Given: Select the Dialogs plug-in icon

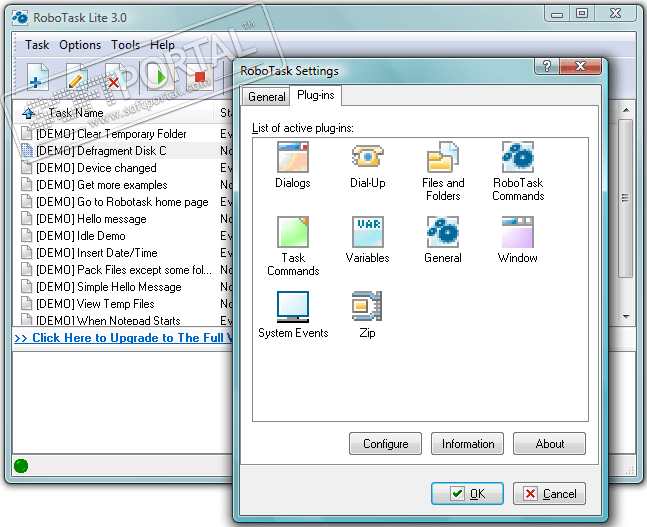Looking at the screenshot, I should click(x=293, y=157).
